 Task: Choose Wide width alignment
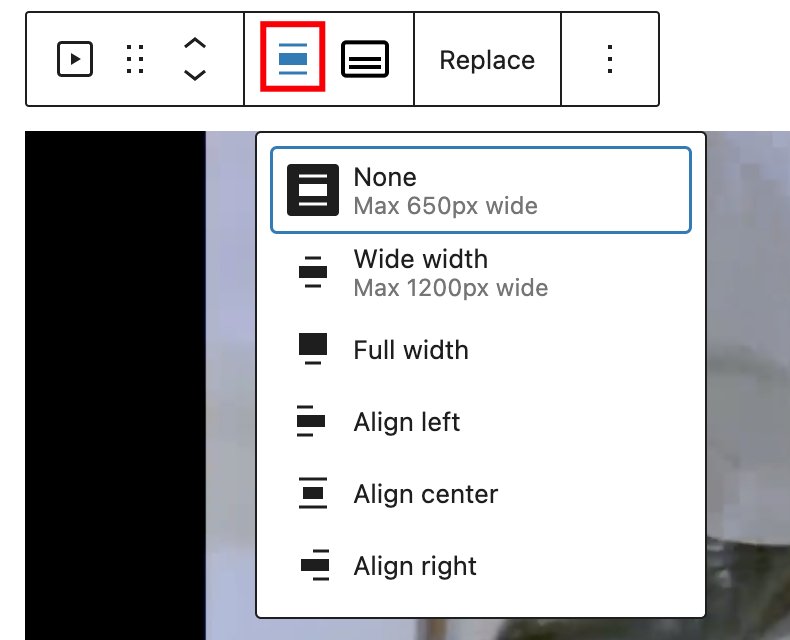tap(481, 273)
